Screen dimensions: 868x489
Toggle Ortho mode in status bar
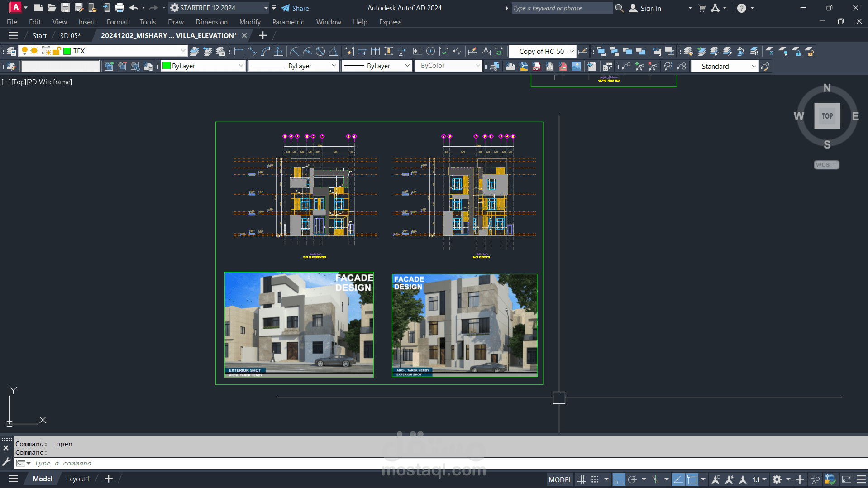(619, 479)
